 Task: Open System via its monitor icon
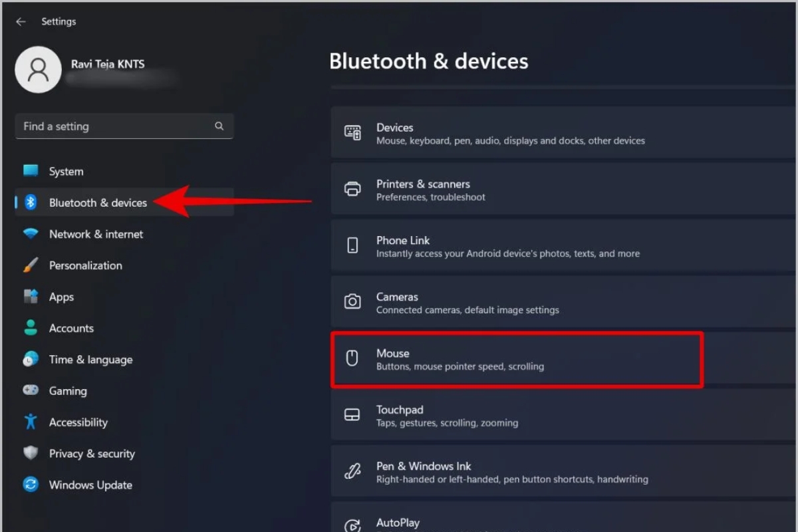tap(31, 171)
